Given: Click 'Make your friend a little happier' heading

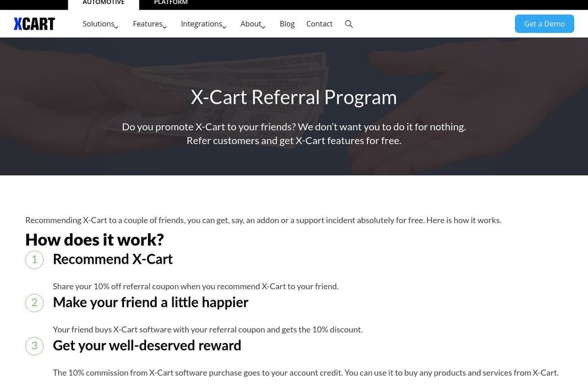Looking at the screenshot, I should coord(151,302).
